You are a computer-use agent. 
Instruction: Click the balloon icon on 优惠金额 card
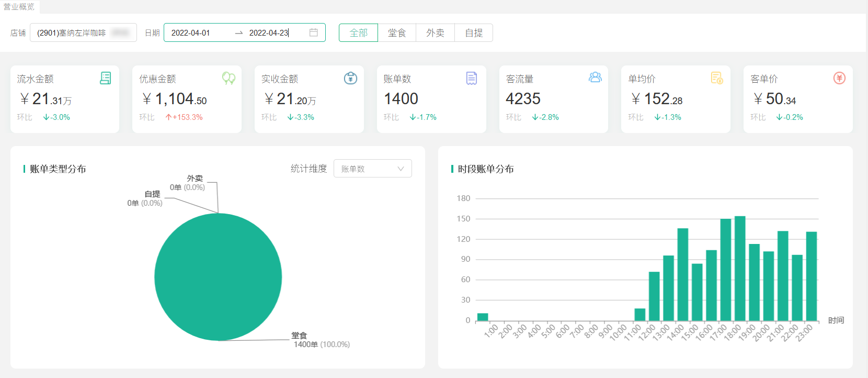pos(229,78)
